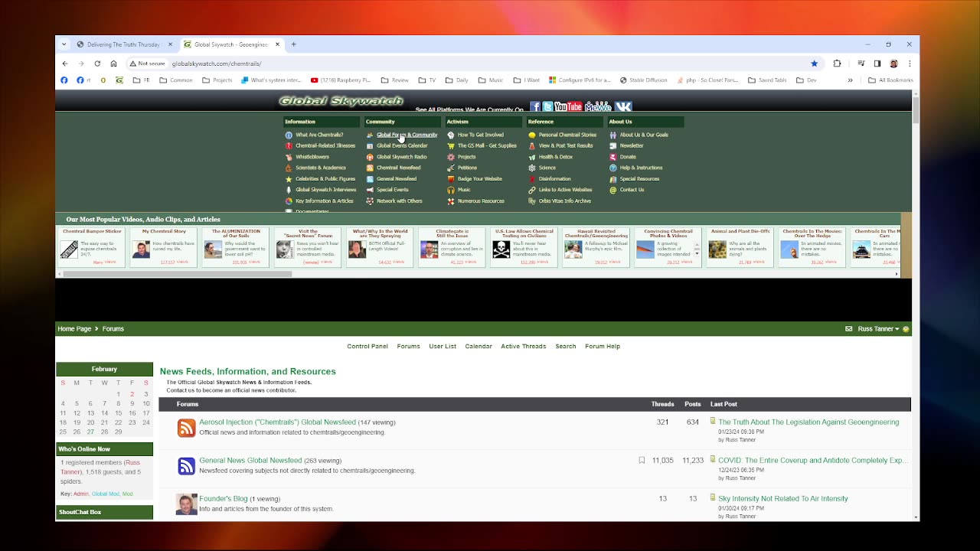Open the tab search dropdown arrow
980x551 pixels.
coord(64,44)
